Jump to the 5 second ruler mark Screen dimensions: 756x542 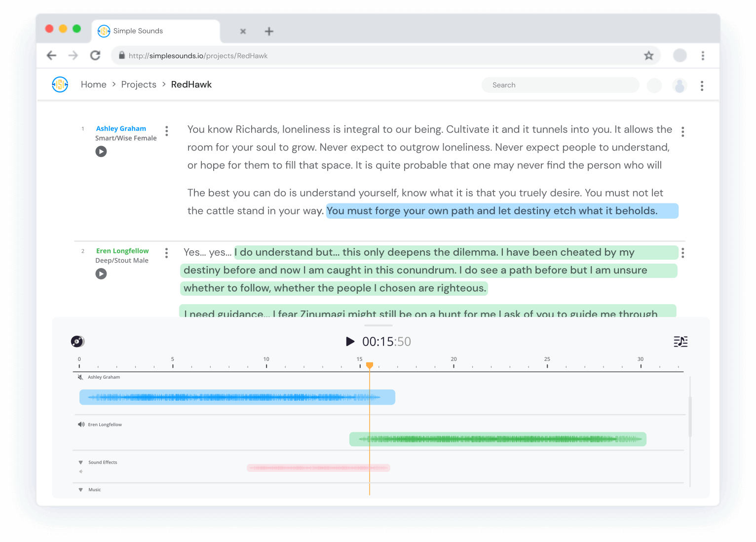coord(173,362)
